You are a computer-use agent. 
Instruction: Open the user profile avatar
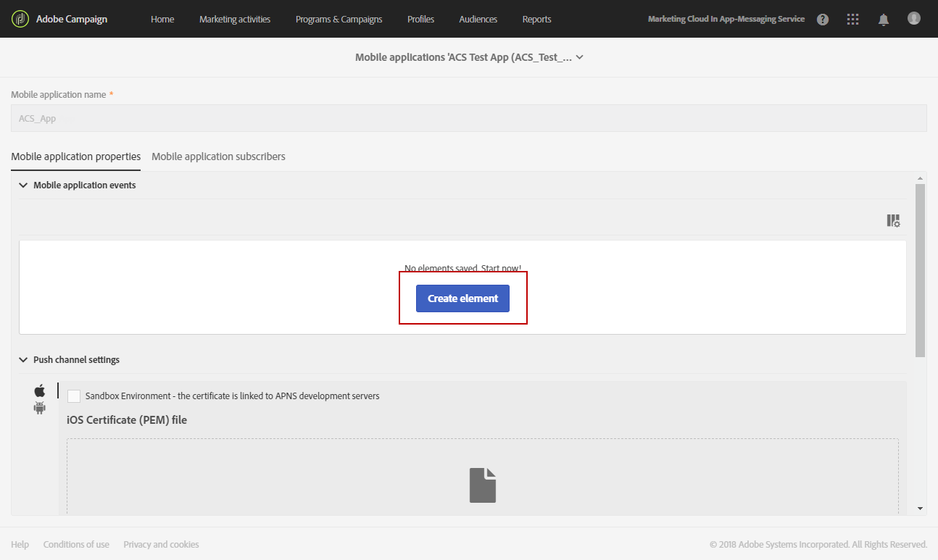(x=914, y=18)
